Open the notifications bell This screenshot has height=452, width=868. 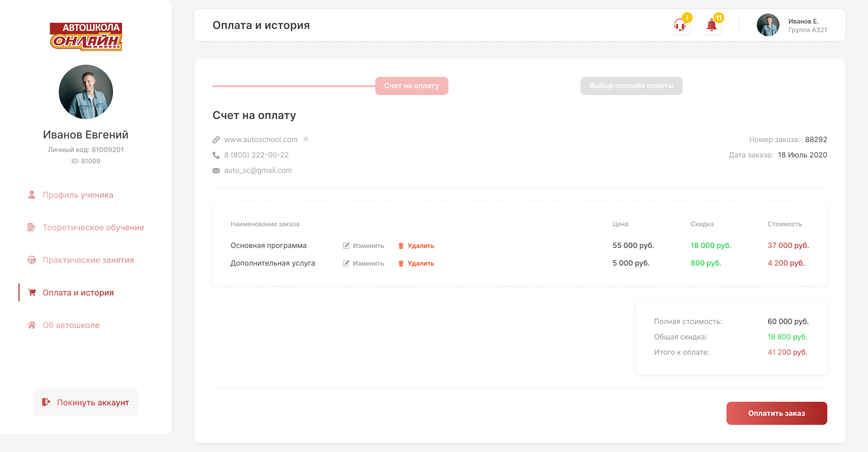(712, 25)
